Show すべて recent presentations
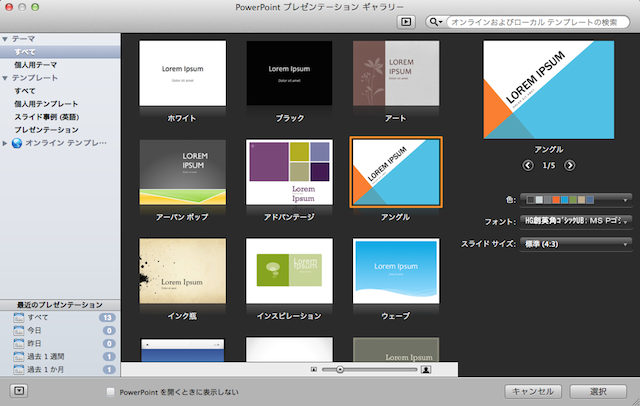Image resolution: width=640 pixels, height=406 pixels. (x=60, y=317)
